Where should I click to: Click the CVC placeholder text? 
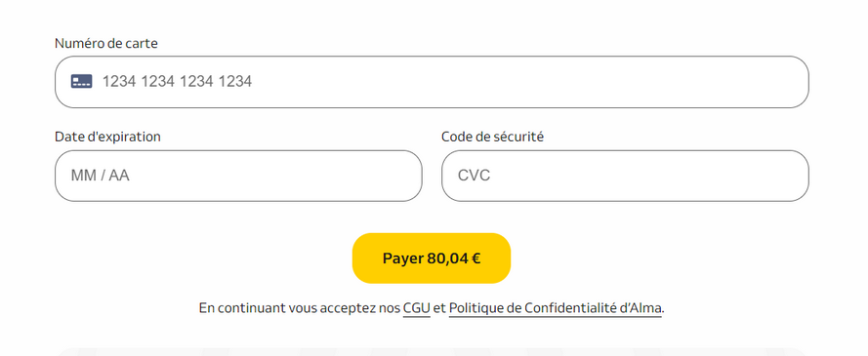point(474,176)
